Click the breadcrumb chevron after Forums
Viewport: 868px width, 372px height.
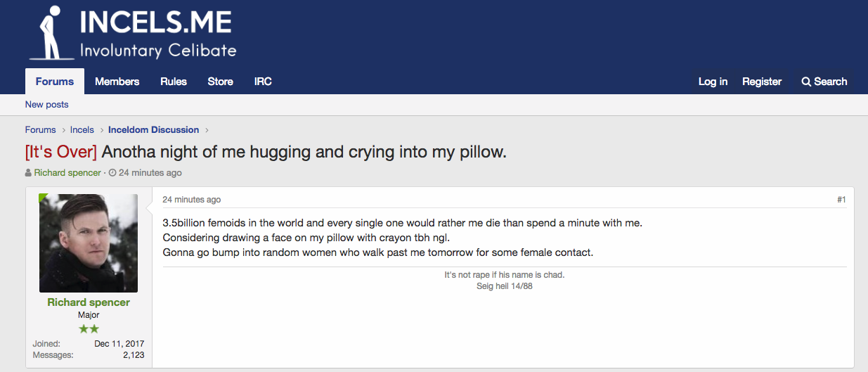tap(63, 130)
